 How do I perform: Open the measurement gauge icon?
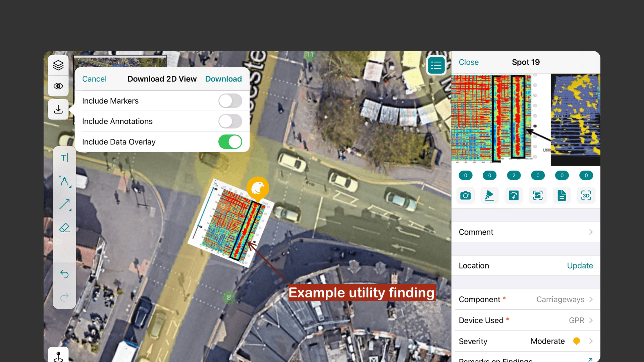point(514,195)
